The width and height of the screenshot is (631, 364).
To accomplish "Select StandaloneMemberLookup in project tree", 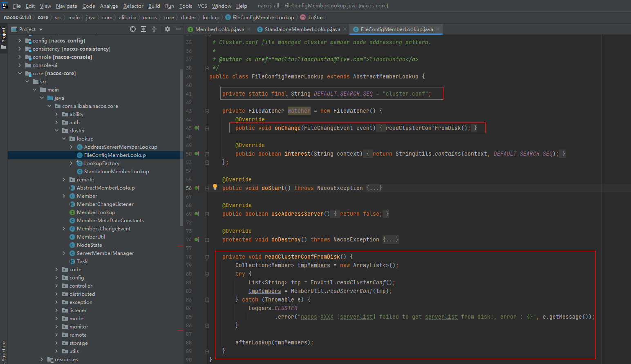I will [x=116, y=171].
